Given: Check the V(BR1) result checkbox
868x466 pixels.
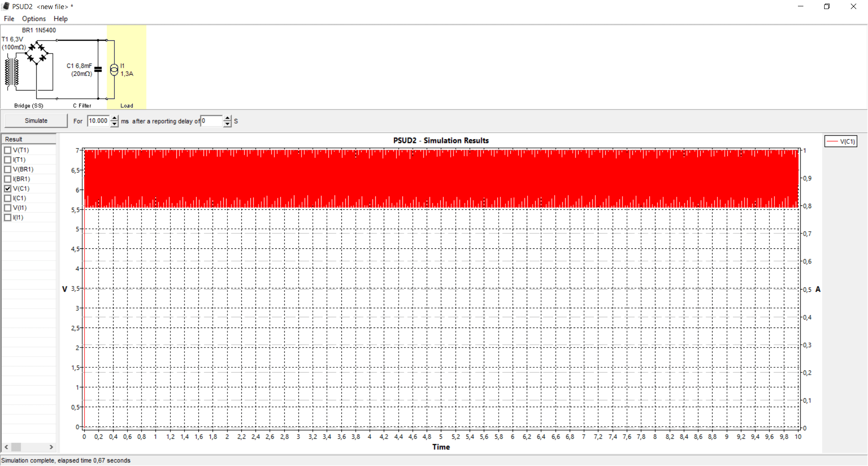Looking at the screenshot, I should point(8,169).
